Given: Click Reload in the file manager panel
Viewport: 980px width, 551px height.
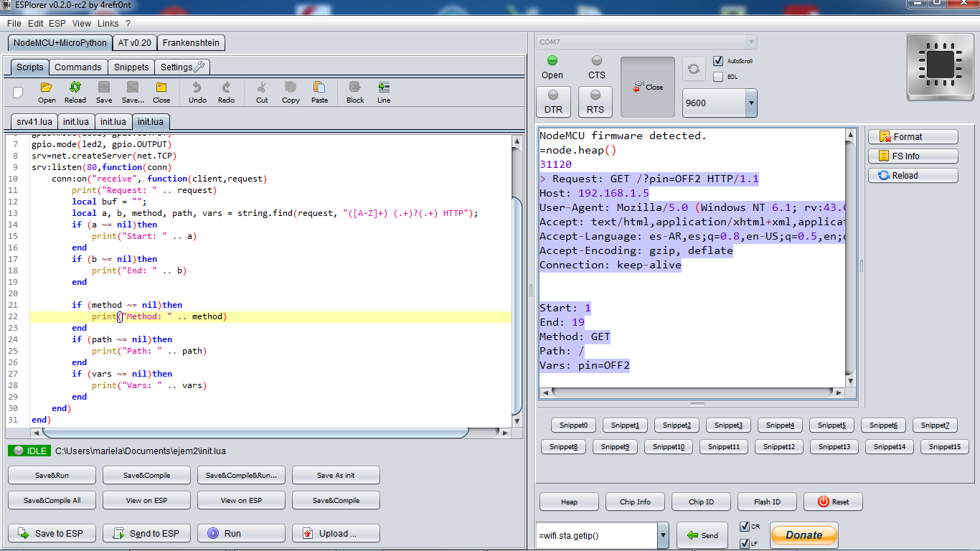Looking at the screenshot, I should (913, 175).
